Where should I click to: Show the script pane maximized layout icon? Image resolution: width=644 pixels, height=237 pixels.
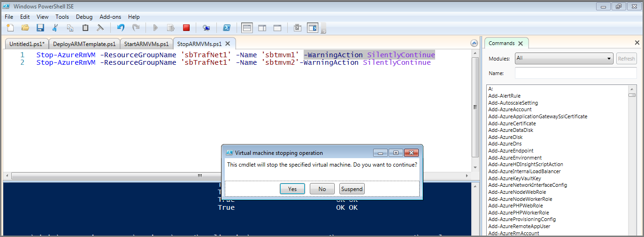coord(277,28)
